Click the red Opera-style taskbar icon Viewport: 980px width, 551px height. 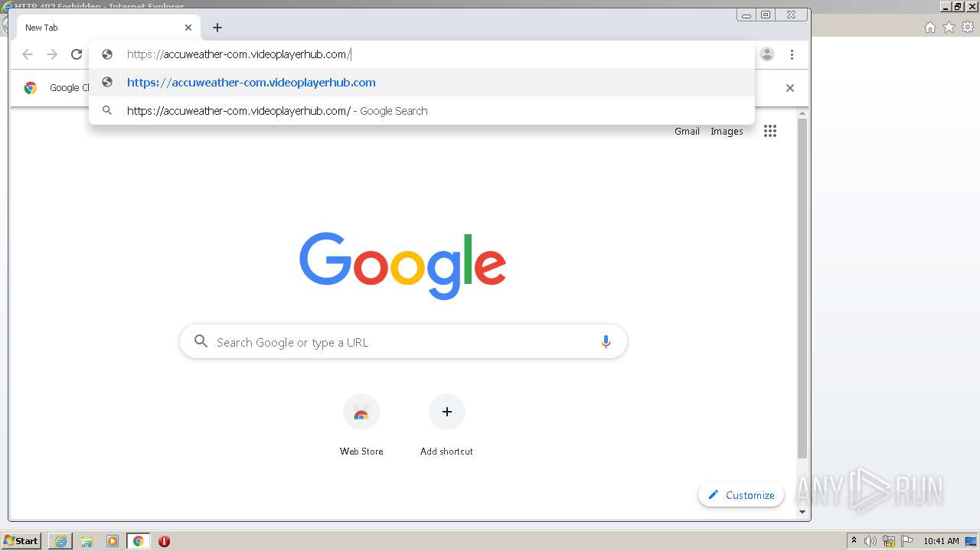pos(164,541)
